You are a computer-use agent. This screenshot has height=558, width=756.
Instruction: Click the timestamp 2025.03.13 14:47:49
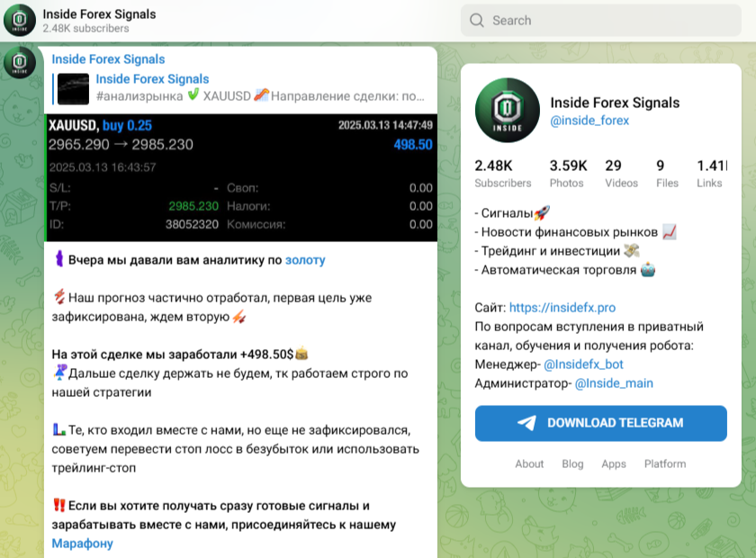click(x=386, y=125)
